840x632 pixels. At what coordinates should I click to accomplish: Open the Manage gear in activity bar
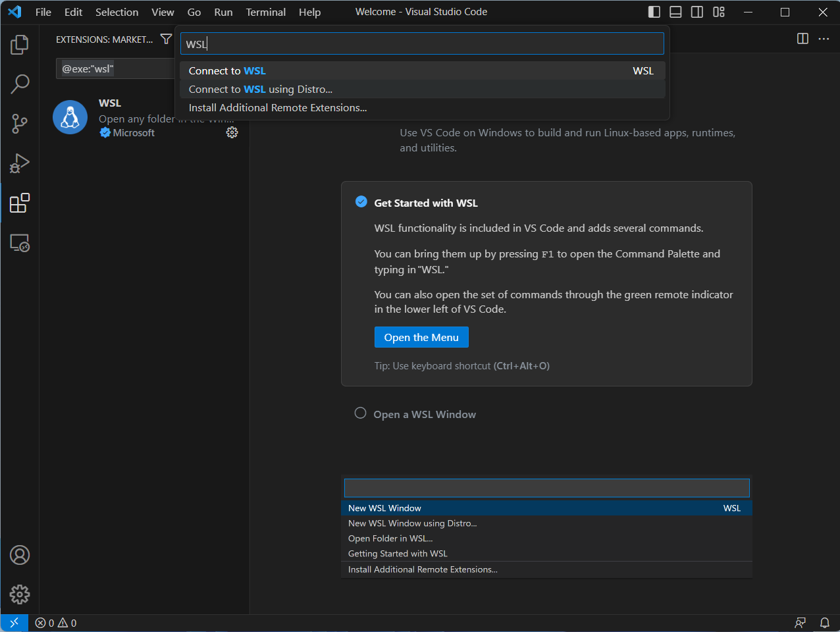[20, 594]
